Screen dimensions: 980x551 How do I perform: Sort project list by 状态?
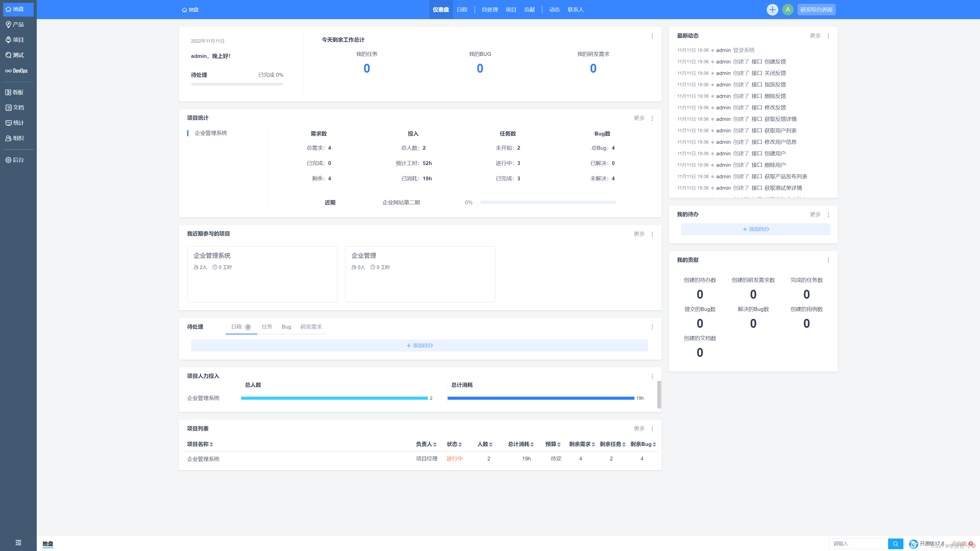tap(454, 444)
